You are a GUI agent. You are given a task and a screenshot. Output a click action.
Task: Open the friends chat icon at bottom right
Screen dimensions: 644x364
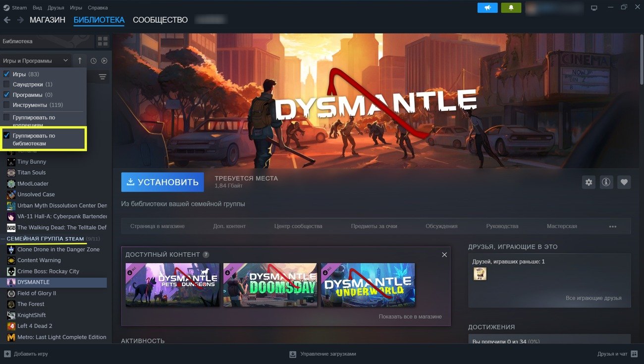[634, 354]
